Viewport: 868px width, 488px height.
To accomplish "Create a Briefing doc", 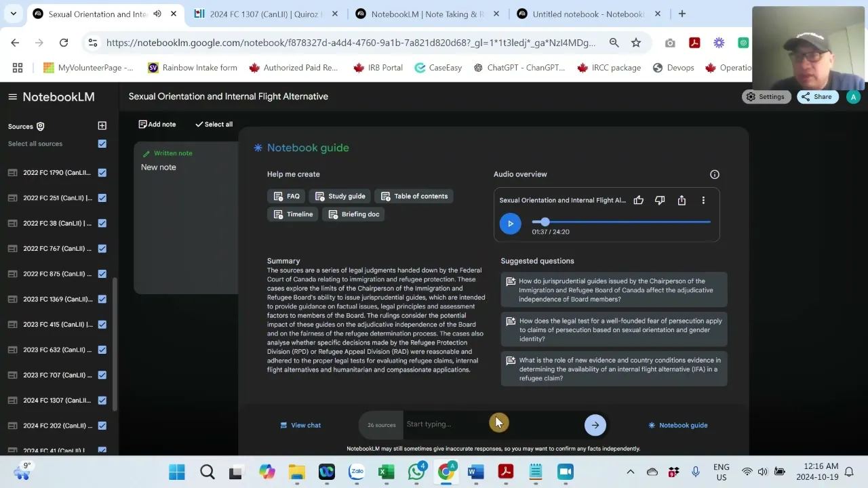I will pos(353,214).
